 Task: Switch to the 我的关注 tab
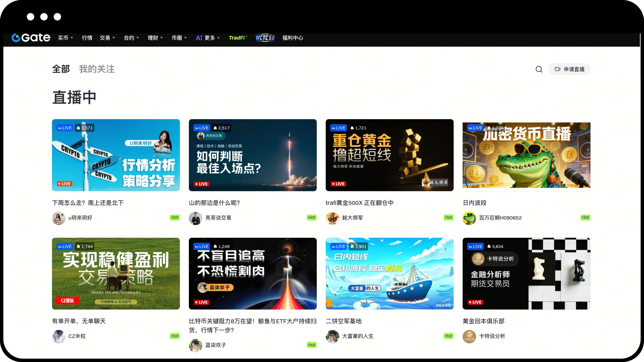[97, 69]
